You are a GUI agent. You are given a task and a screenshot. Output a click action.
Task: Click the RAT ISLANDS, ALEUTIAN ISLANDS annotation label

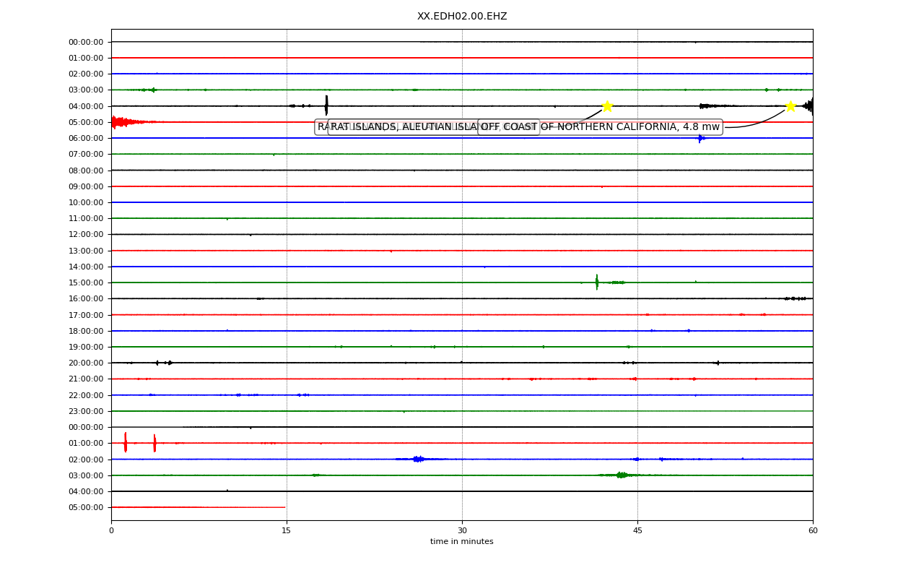pyautogui.click(x=433, y=127)
